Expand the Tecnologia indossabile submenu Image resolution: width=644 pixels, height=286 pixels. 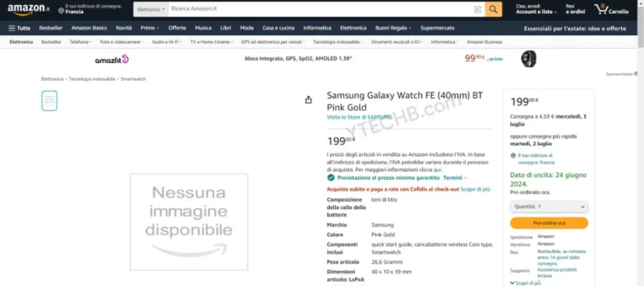tap(338, 42)
